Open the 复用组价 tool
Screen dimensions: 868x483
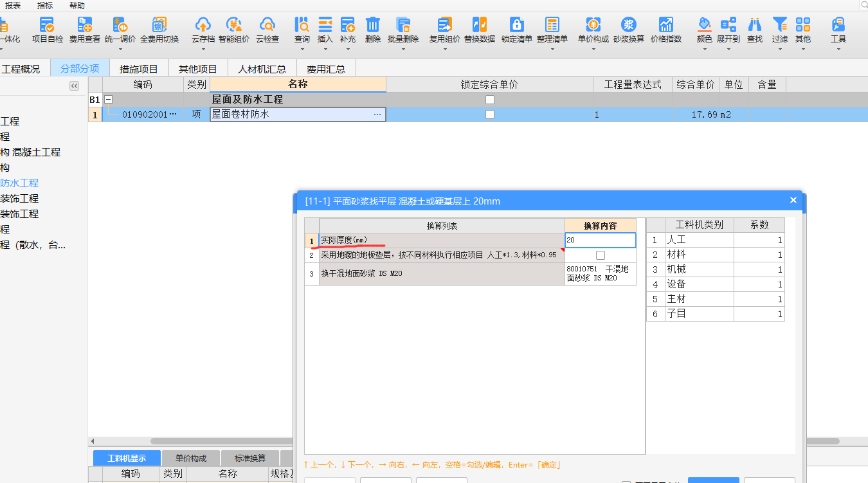445,26
